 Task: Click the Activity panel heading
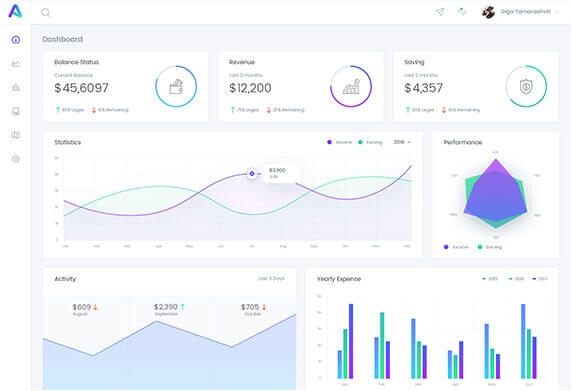(65, 279)
